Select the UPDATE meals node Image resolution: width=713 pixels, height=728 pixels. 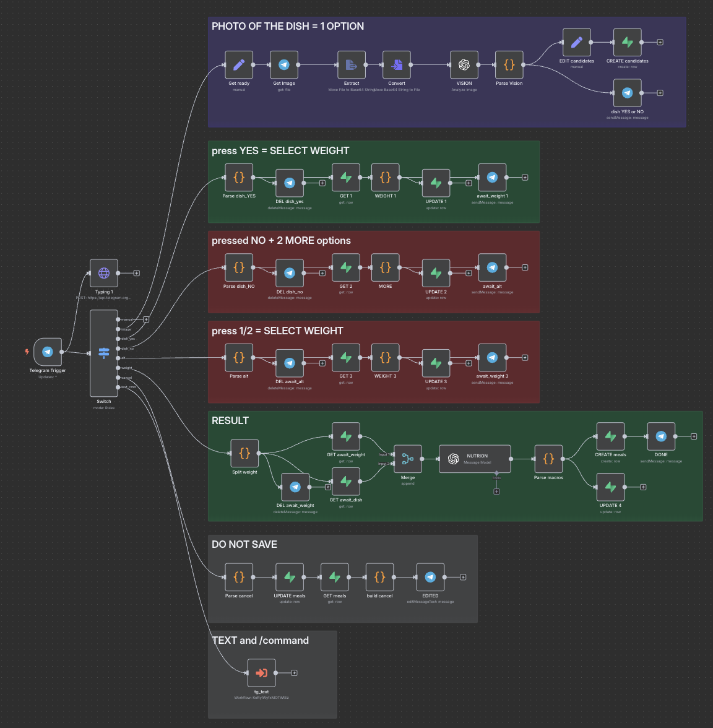(290, 577)
